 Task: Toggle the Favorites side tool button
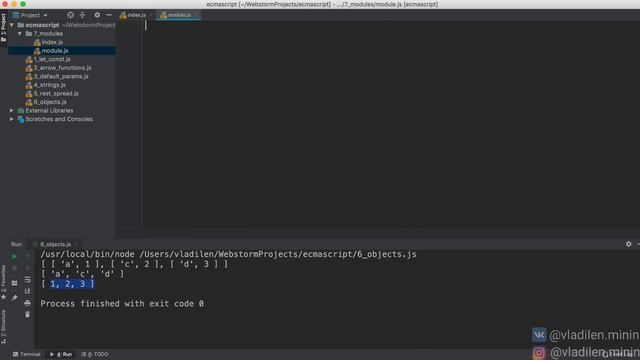click(3, 282)
